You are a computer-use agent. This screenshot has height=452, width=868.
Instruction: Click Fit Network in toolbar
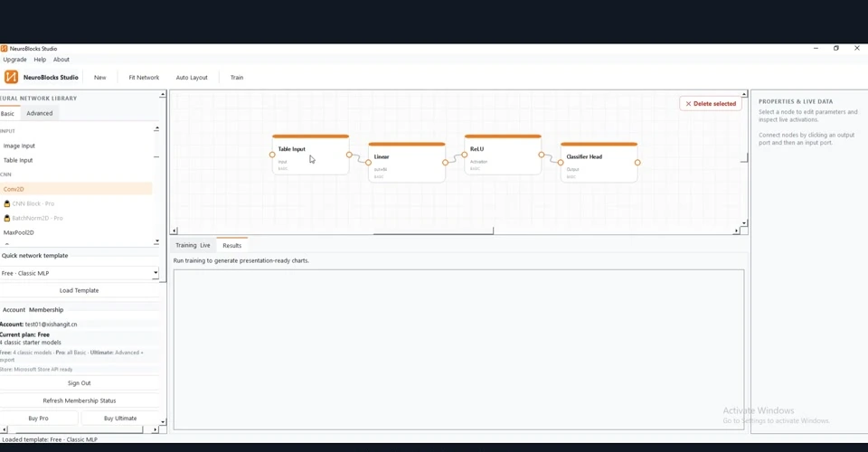click(x=144, y=78)
